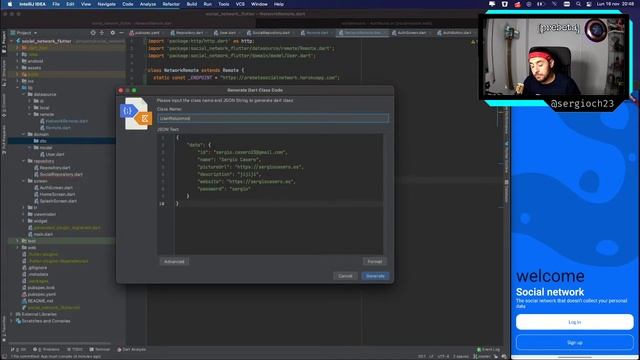
Task: Click the Generate button in the dialog
Action: pyautogui.click(x=375, y=276)
